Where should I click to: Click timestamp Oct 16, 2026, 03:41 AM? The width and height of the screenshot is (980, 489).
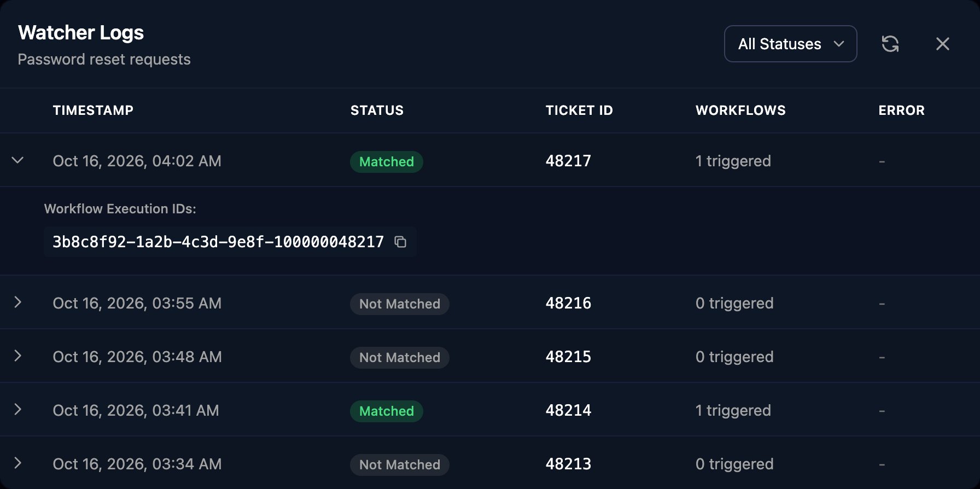point(136,410)
